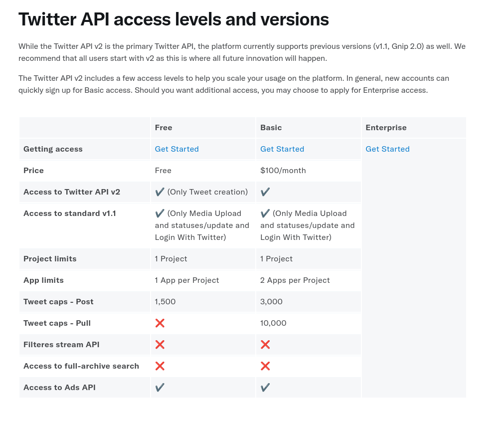Select the Project limits row label
Screen dimensions: 504x427
pos(50,259)
